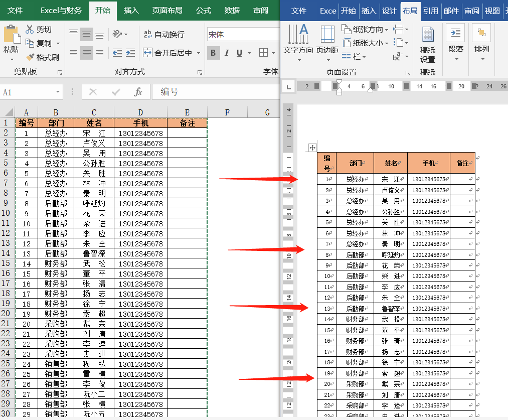Click the Borders grid icon in Excel
The height and width of the screenshot is (420, 508).
263,53
